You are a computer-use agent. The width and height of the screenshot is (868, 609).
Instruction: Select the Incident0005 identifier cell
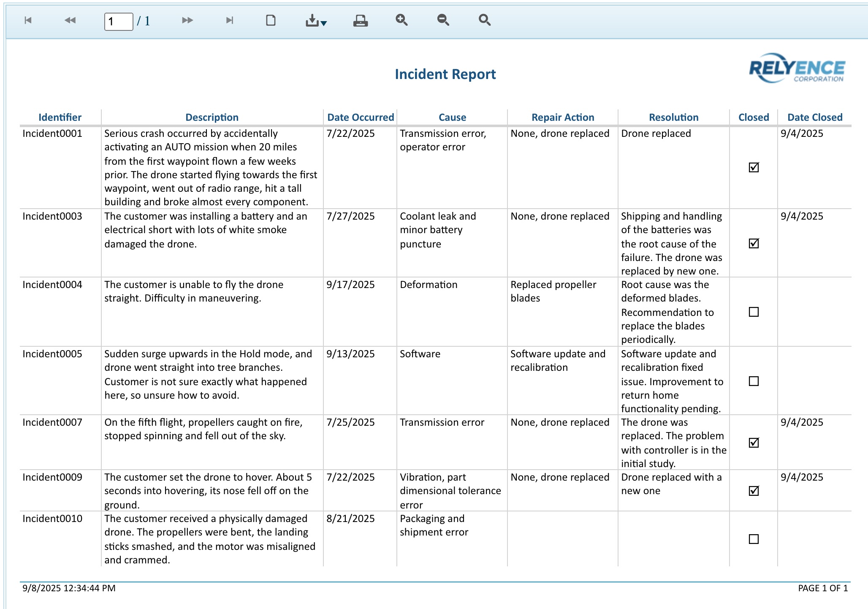point(52,354)
